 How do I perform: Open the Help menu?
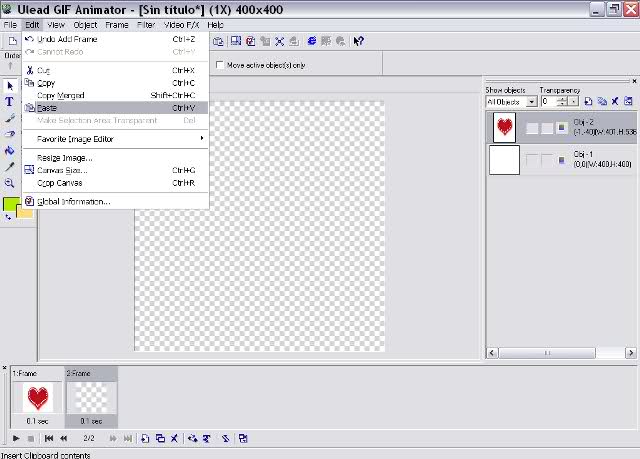[x=215, y=25]
